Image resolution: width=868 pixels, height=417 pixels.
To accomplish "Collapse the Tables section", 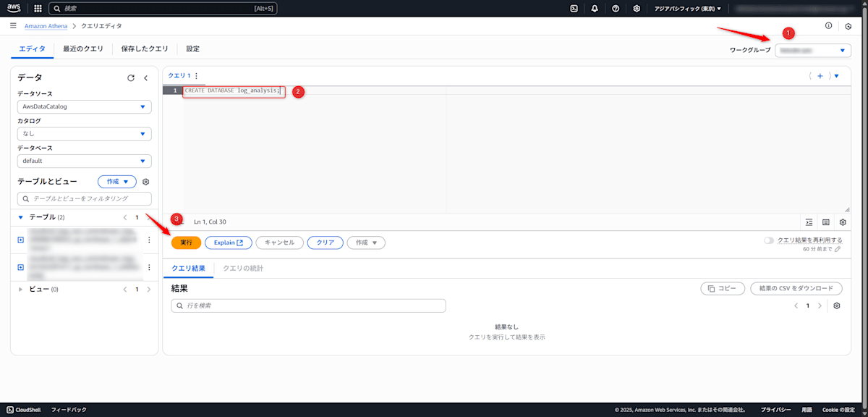I will [21, 217].
